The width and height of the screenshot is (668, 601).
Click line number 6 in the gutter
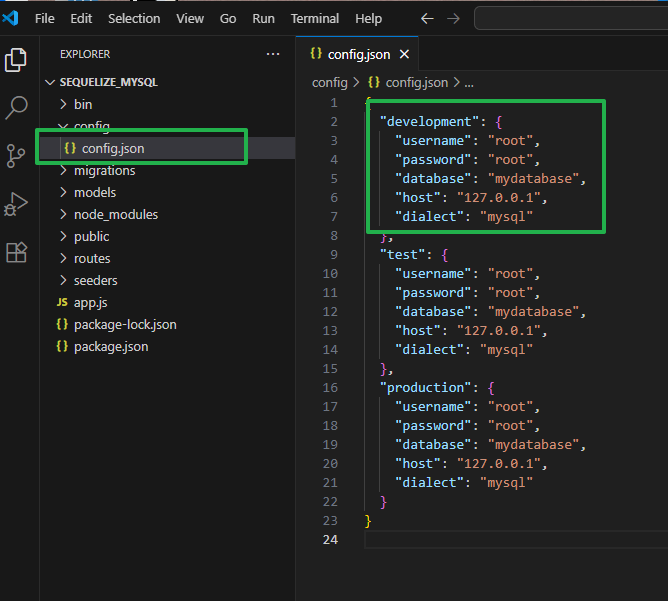point(334,198)
